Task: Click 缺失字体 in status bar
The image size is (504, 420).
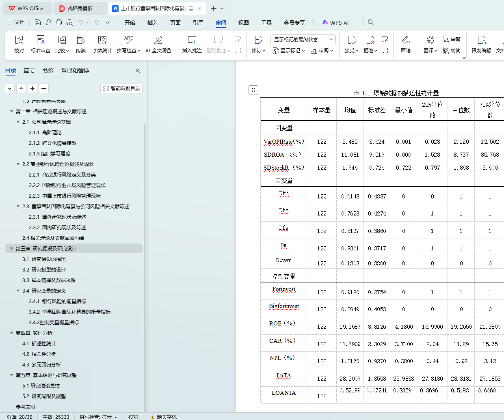Action: (163, 417)
